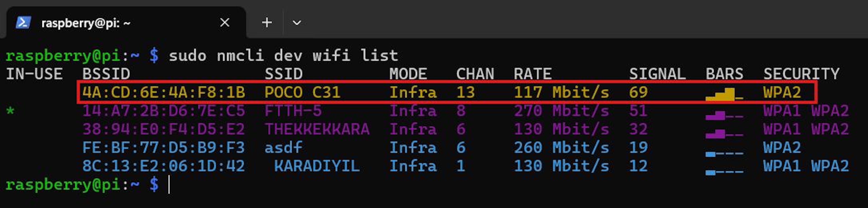Screen dimensions: 868x208
Task: Click channel 1 in KARADIYIL row
Action: [x=461, y=166]
